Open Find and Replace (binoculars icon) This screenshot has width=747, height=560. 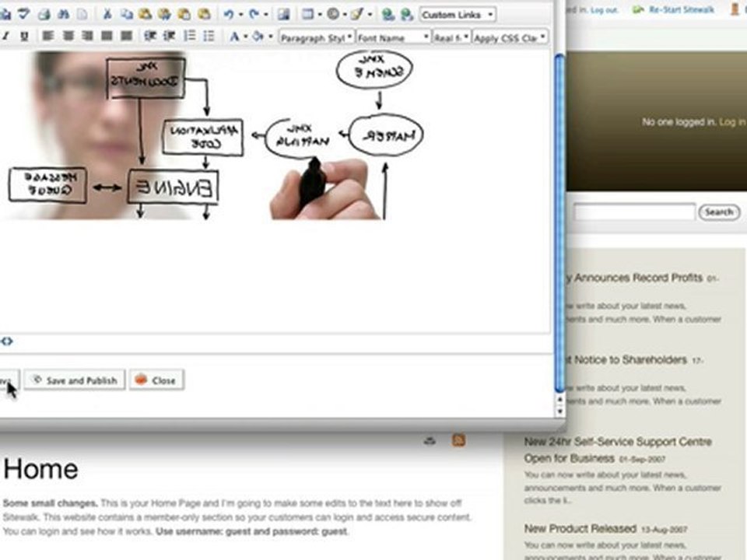click(63, 14)
